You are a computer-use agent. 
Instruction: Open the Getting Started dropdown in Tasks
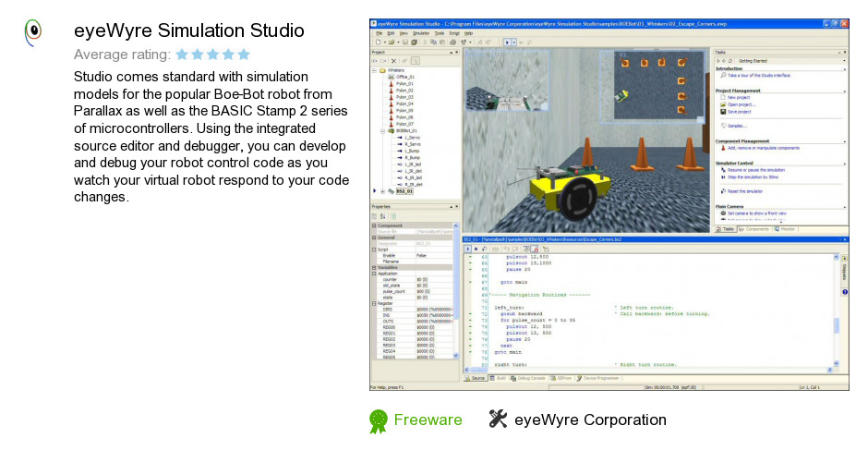pos(844,60)
